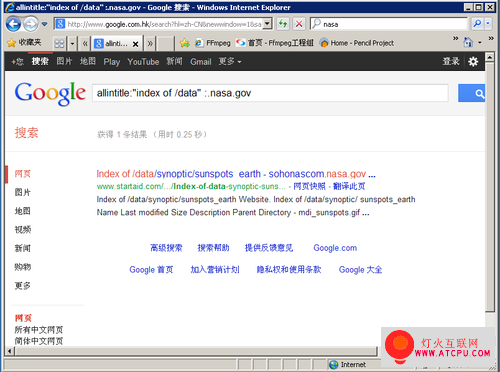Select 新闻 in the Google top bar
Viewport: 500px width, 372px height.
[174, 62]
